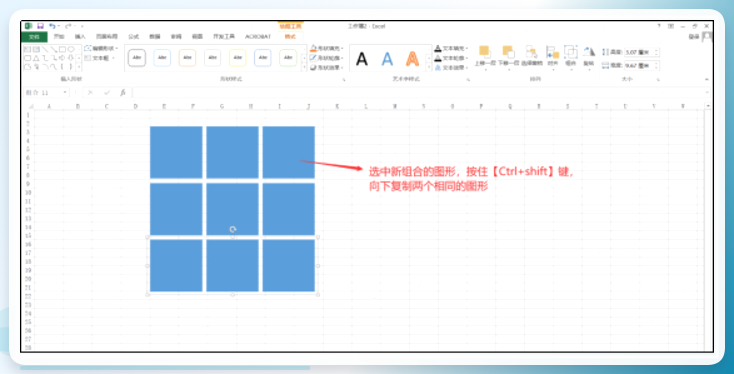Click the redo arrow in quick access toolbar

coord(68,26)
